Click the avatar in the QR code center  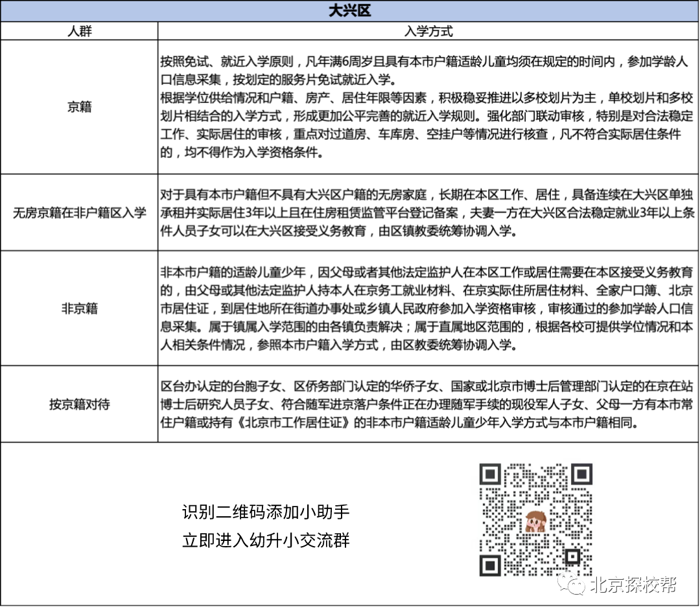(x=536, y=521)
